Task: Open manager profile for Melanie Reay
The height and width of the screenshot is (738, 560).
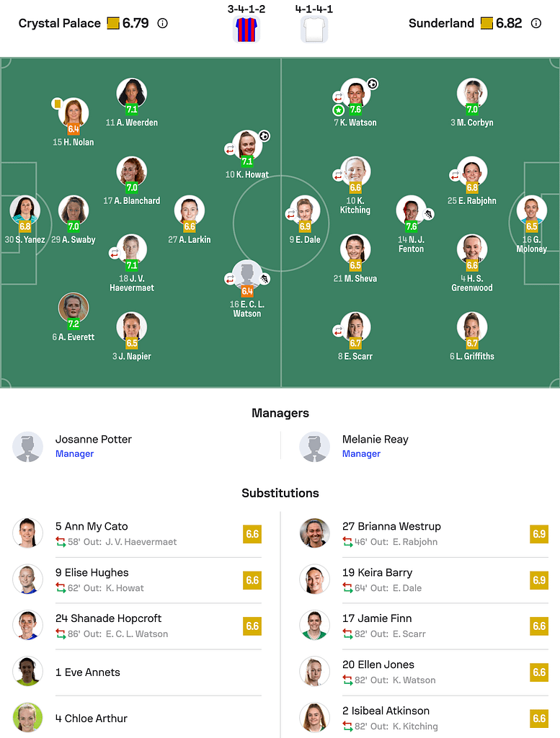Action: click(x=375, y=439)
